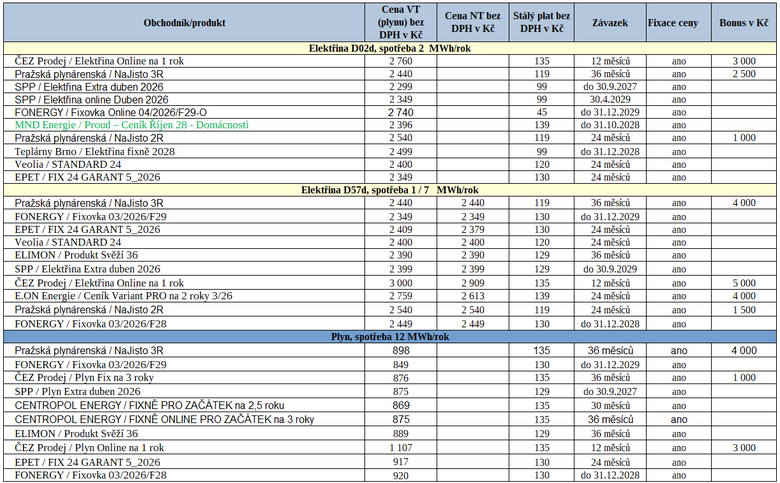The width and height of the screenshot is (780, 483).
Task: Click 'SPP / Elektřina online Duben 2026' row name
Action: [x=92, y=99]
